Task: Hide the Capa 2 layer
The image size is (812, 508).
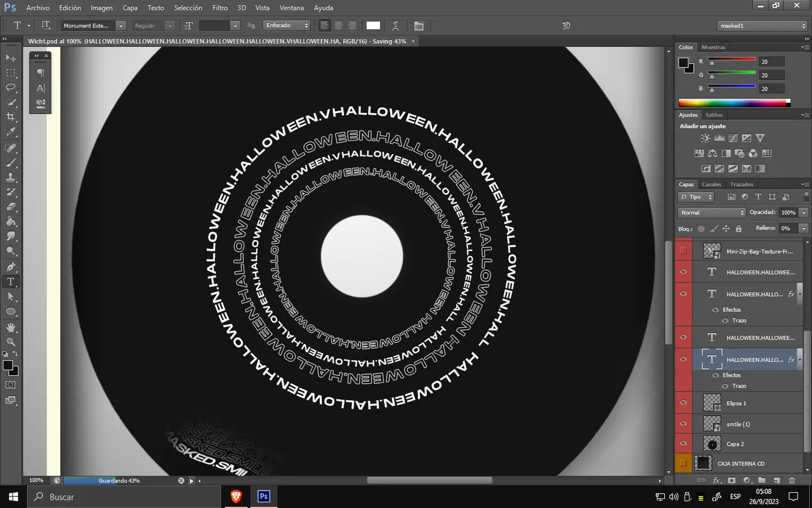Action: pyautogui.click(x=683, y=443)
